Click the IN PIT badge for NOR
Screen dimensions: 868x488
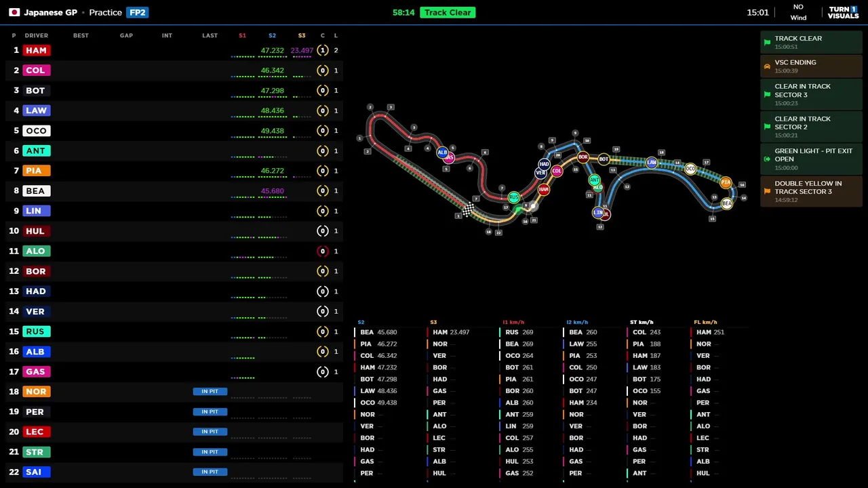210,391
